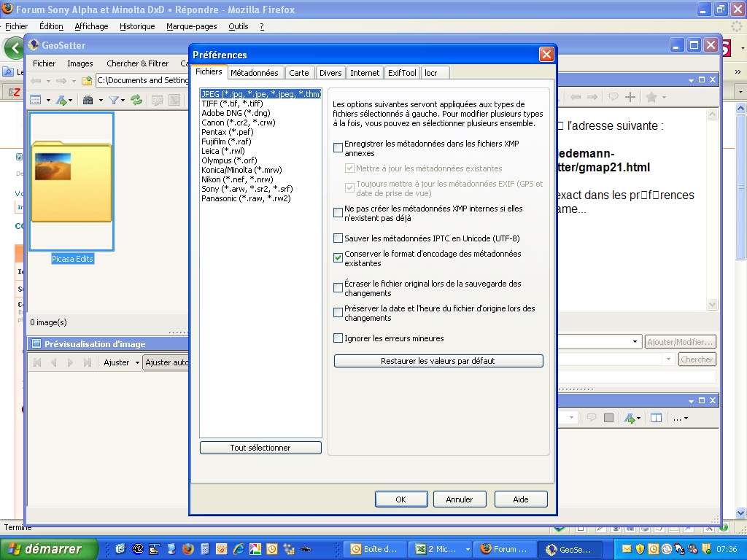Viewport: 747px width, 560px height.
Task: Click the Internet Explorer icon in quick launch
Action: 239,549
